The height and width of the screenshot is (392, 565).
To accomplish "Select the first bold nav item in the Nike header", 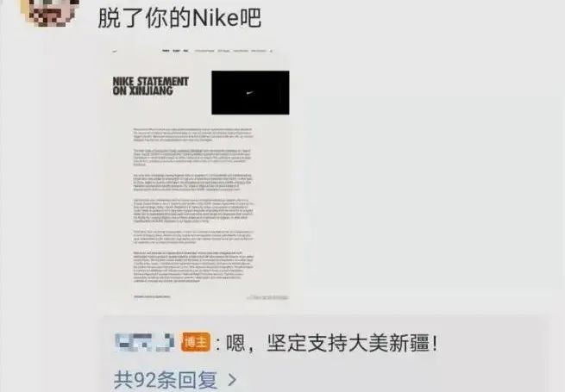I will 166,51.
